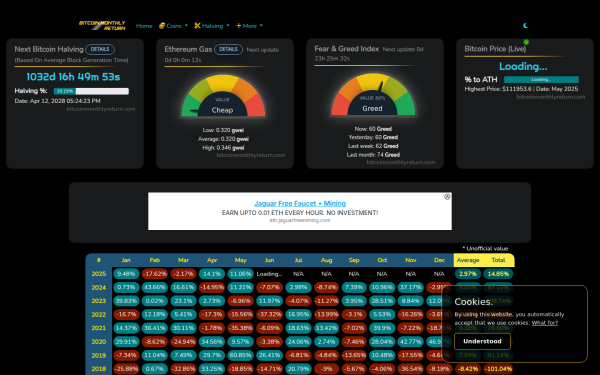Viewport: 600px width, 375px height.
Task: Click the plus icon beside More
Action: point(238,26)
